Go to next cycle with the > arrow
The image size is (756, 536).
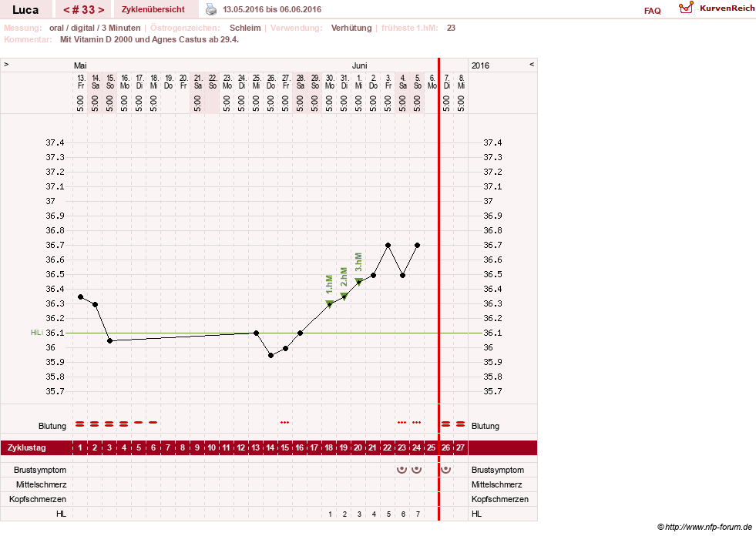(101, 10)
